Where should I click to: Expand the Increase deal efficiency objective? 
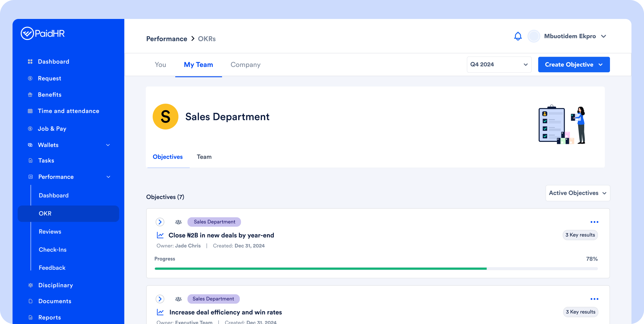tap(160, 299)
